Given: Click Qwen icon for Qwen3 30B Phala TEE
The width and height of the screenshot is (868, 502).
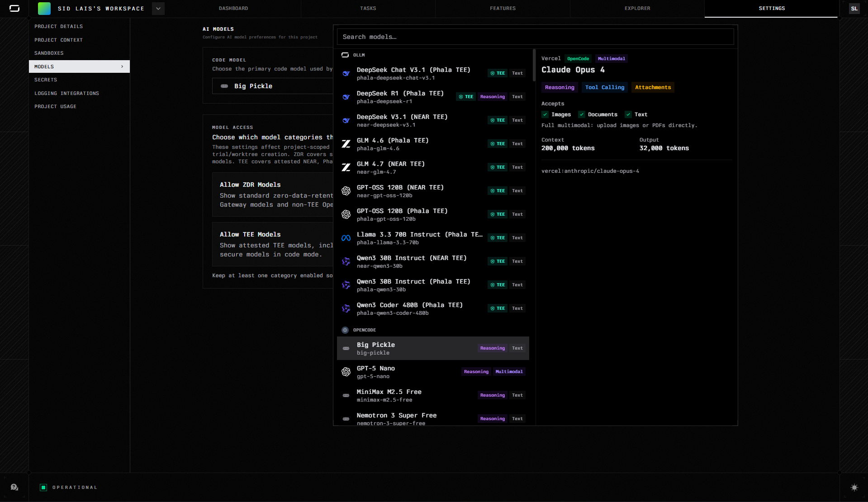Looking at the screenshot, I should pyautogui.click(x=346, y=285).
